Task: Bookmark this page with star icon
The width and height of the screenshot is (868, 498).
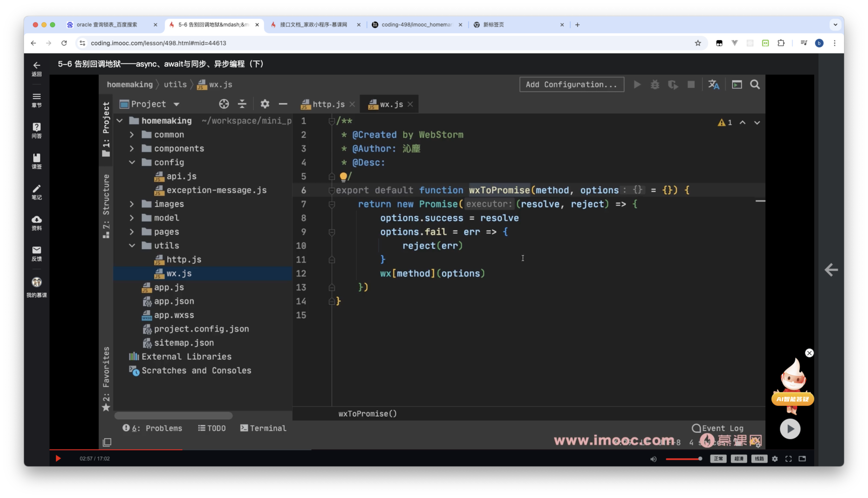Action: pos(698,43)
